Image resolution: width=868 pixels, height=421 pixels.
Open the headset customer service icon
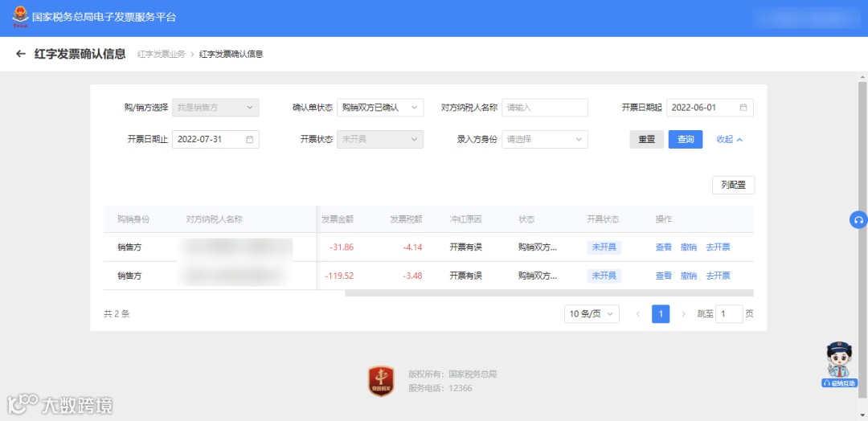[858, 219]
